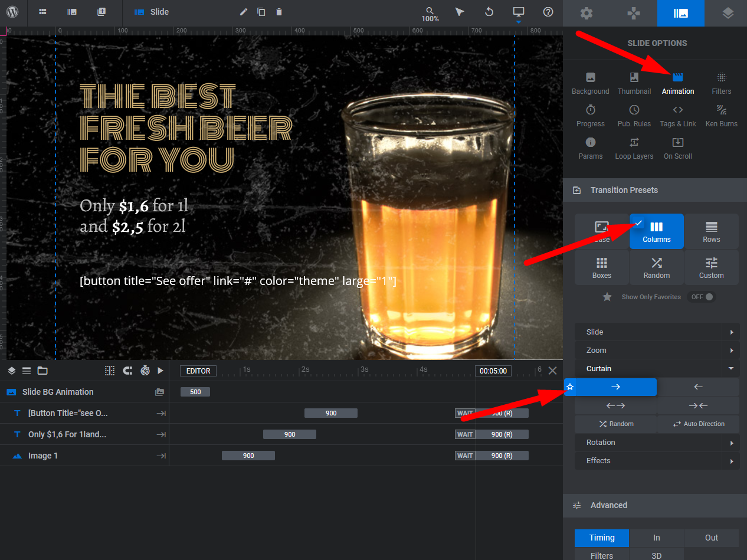Delete the slide with the trash icon
747x560 pixels.
pos(279,12)
